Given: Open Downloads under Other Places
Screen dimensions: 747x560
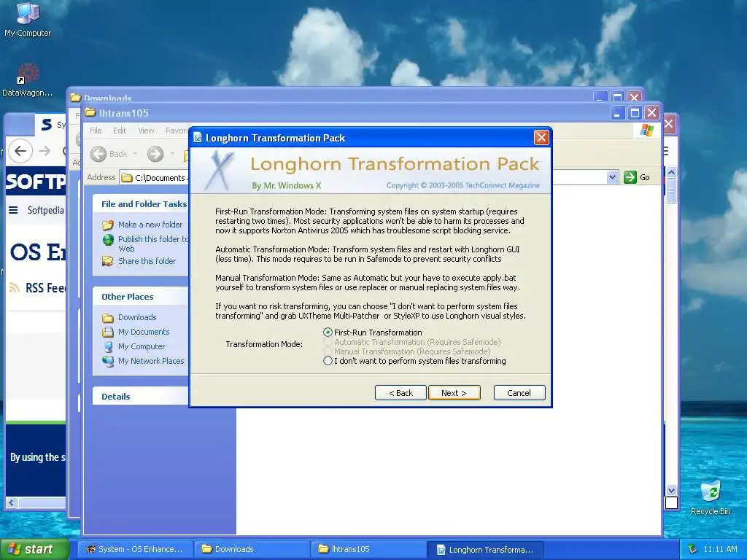Looking at the screenshot, I should pyautogui.click(x=137, y=317).
